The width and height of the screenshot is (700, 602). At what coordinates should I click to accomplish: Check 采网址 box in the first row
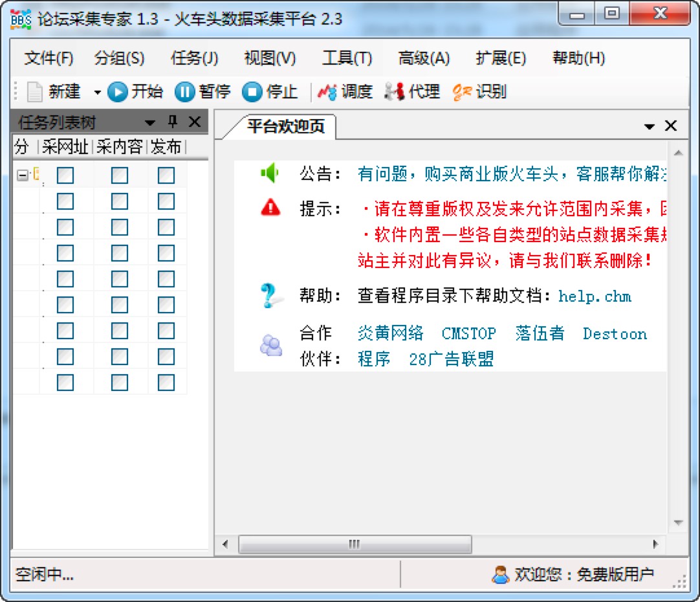pyautogui.click(x=65, y=175)
